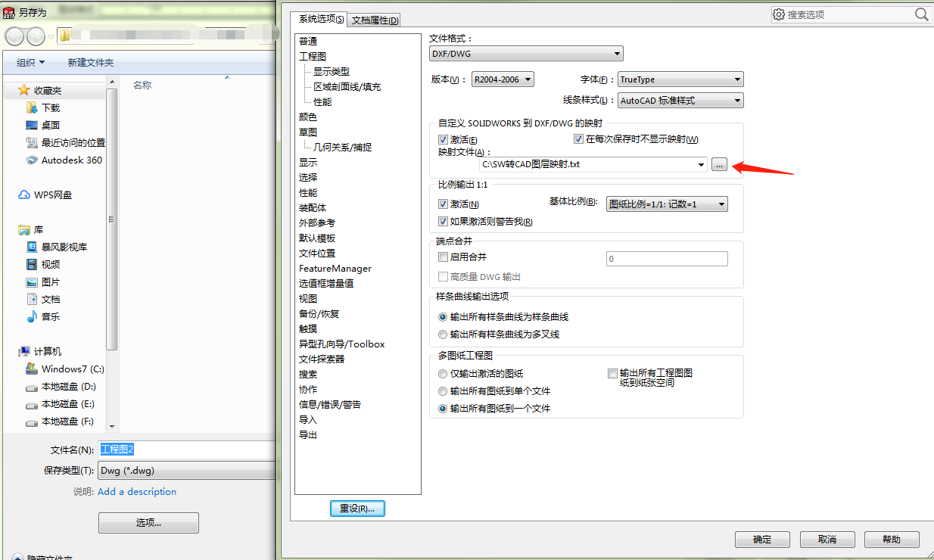Click the Add a description link
Screen dimensions: 934x560
137,492
